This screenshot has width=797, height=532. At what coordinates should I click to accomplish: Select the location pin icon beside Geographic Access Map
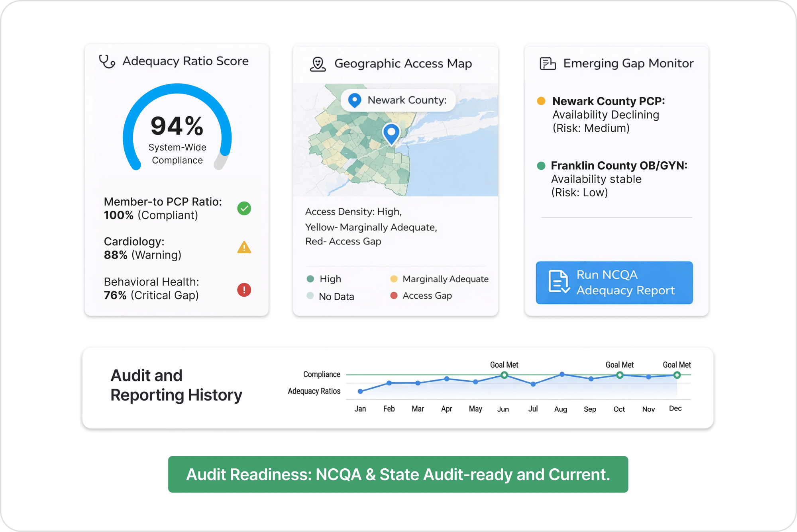click(x=317, y=63)
